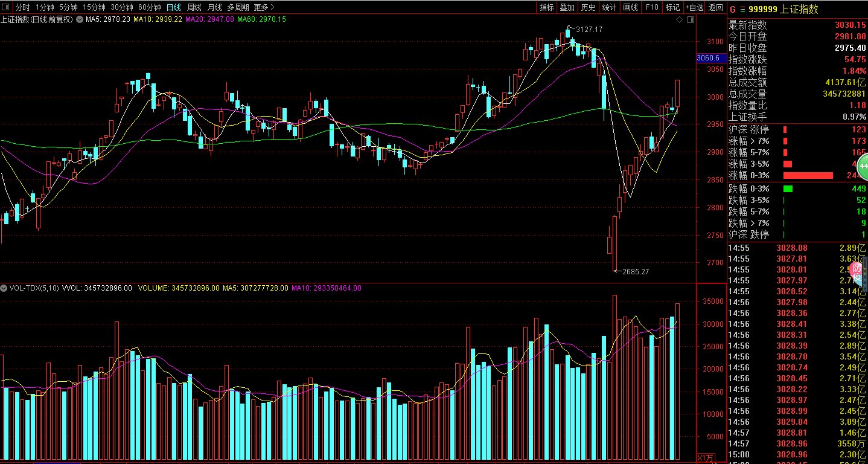Click the 14:57 3028.96 3558万 tick row
The image size is (868, 464).
tap(797, 443)
